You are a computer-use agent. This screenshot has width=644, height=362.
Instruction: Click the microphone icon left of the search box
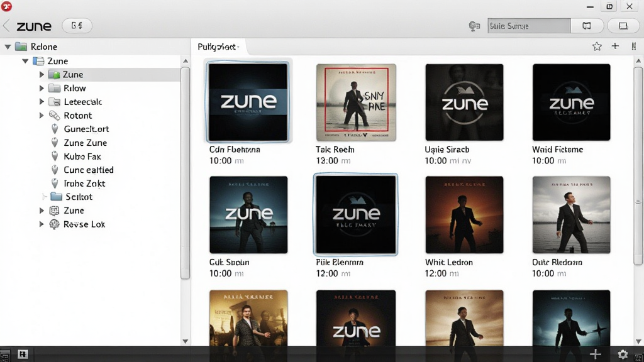click(x=474, y=26)
